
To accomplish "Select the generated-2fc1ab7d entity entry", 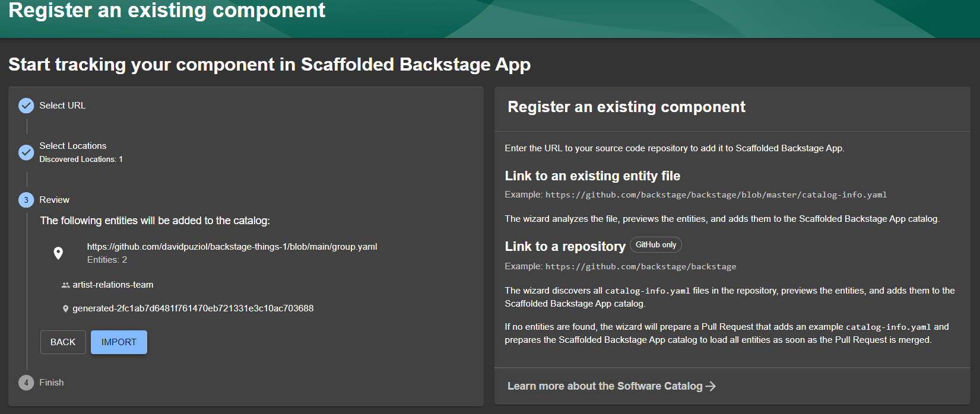I will (x=193, y=308).
